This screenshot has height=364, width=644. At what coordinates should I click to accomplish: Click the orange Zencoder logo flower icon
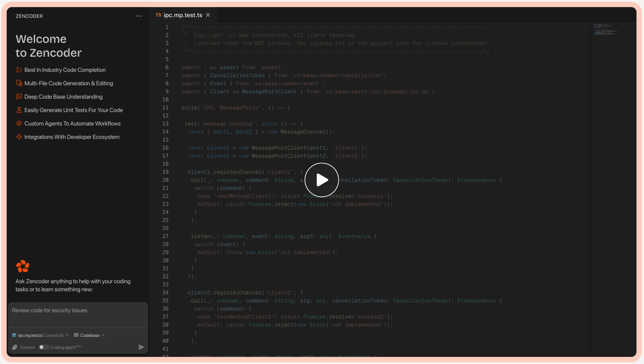click(x=22, y=266)
